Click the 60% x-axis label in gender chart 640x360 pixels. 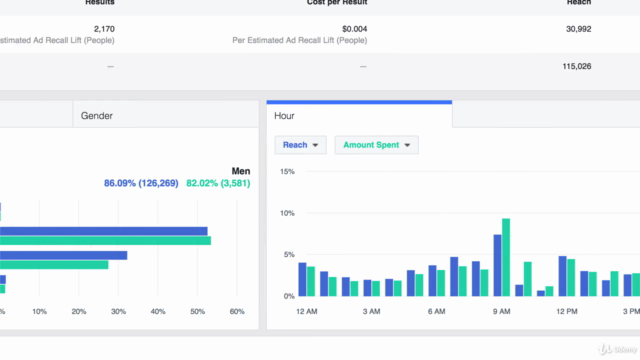point(237,311)
